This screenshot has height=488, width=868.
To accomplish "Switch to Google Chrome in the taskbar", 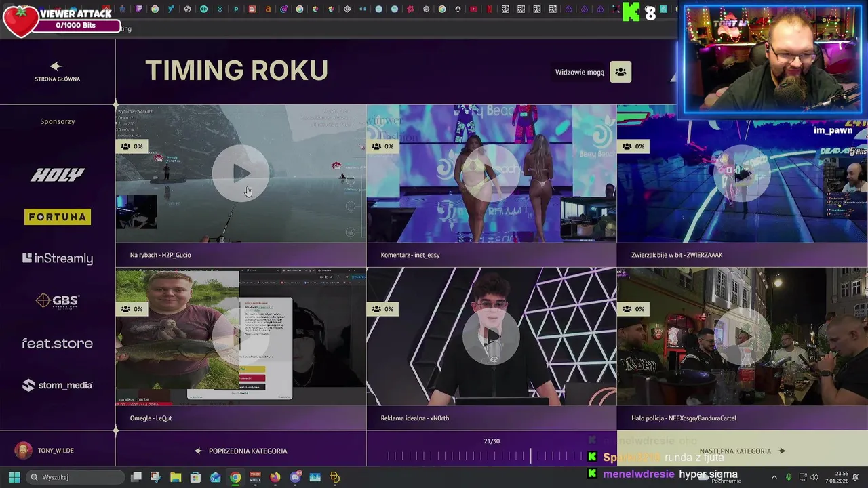I will click(235, 477).
